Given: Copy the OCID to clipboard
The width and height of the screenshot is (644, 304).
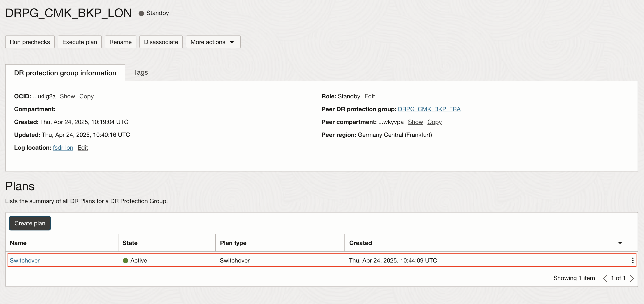Looking at the screenshot, I should coord(86,96).
